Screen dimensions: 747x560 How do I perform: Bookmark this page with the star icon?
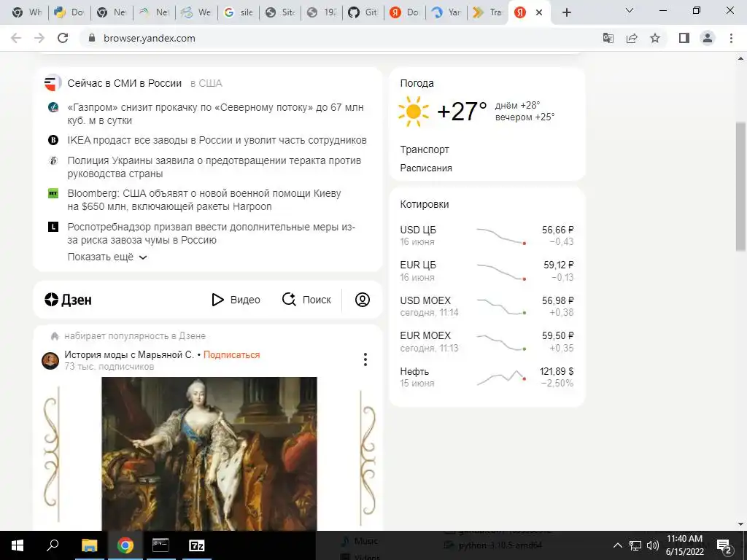[x=655, y=38]
